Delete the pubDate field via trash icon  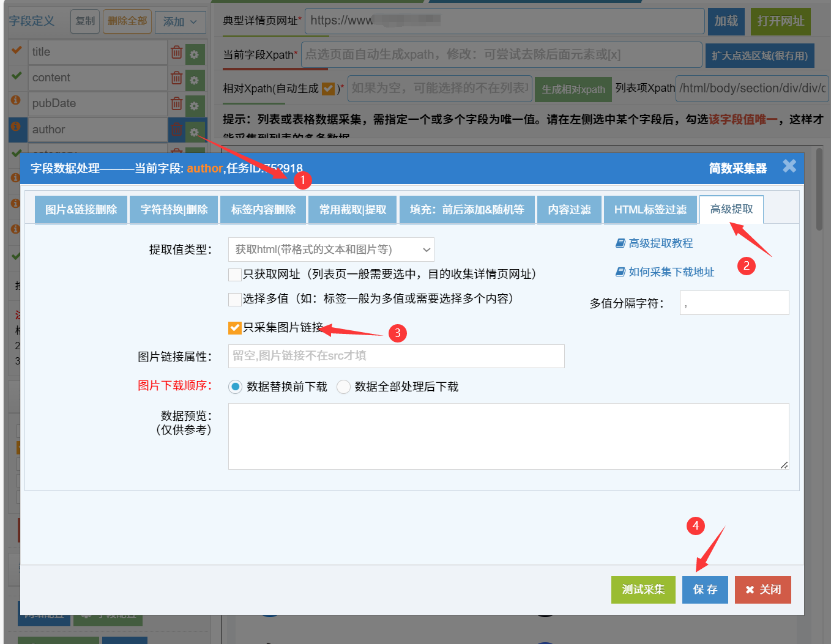coord(176,104)
